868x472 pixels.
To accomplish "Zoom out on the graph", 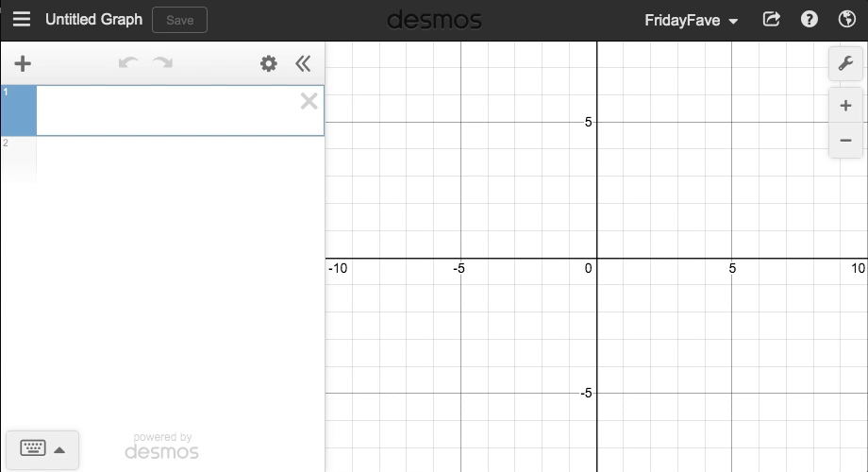I will 845,141.
